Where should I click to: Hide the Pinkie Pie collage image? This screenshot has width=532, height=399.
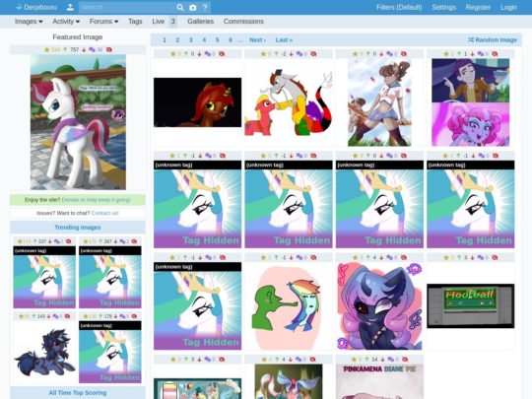point(495,54)
